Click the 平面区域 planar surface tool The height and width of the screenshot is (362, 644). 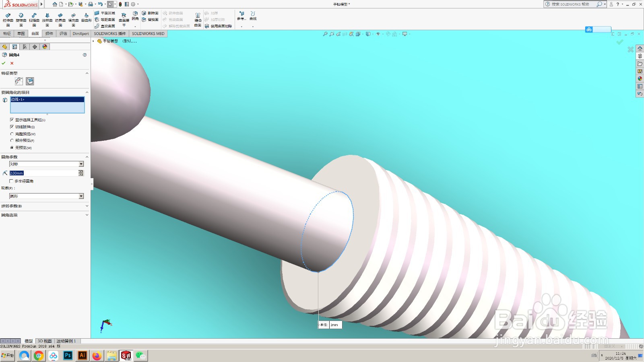coord(105,13)
